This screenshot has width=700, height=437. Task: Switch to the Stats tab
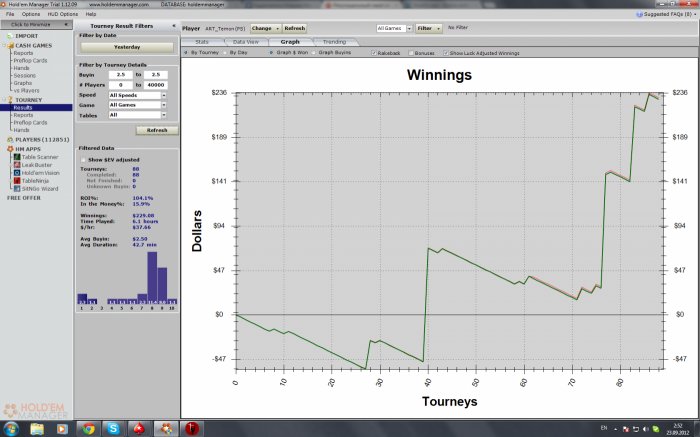(202, 42)
